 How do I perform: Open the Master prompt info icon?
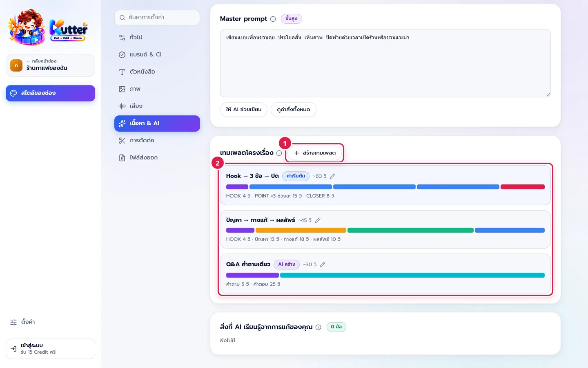tap(273, 19)
